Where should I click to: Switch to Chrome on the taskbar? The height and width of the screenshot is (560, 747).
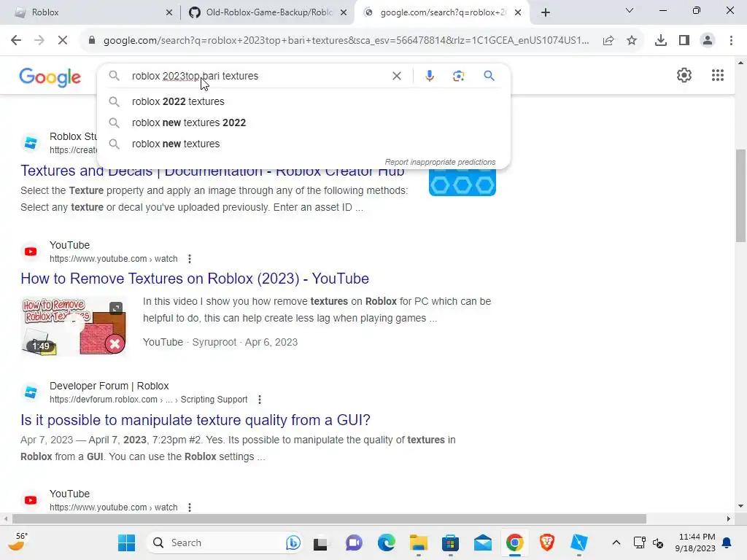tap(514, 542)
